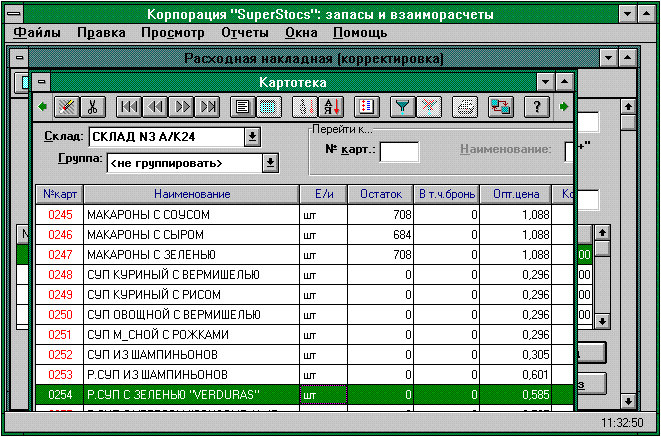The width and height of the screenshot is (661, 437).
Task: Click the шт unit cell in row 0254
Action: click(x=323, y=395)
